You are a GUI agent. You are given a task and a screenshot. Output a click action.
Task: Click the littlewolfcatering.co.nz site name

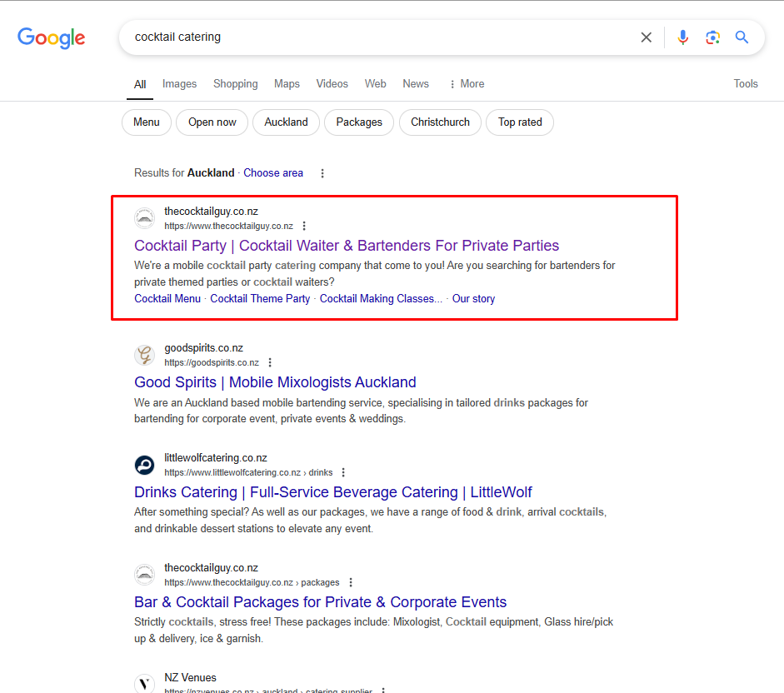(216, 458)
